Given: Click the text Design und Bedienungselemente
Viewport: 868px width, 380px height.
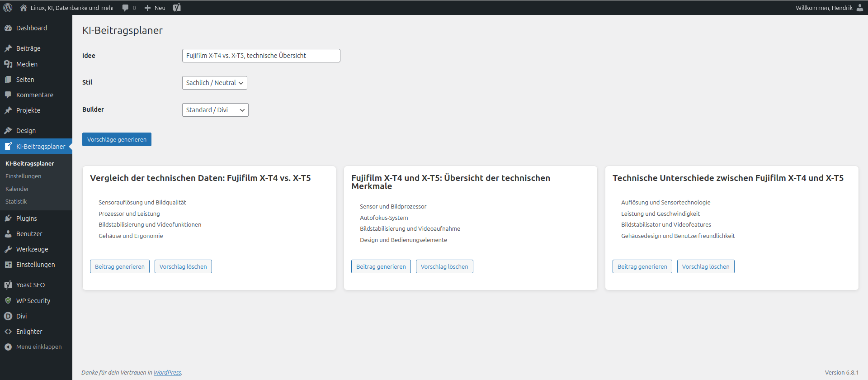Looking at the screenshot, I should [x=403, y=240].
